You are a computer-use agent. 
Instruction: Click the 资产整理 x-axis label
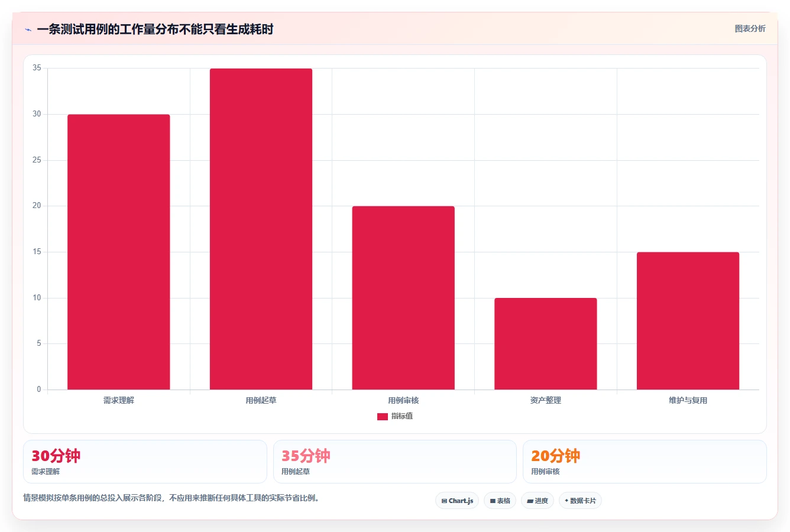545,400
